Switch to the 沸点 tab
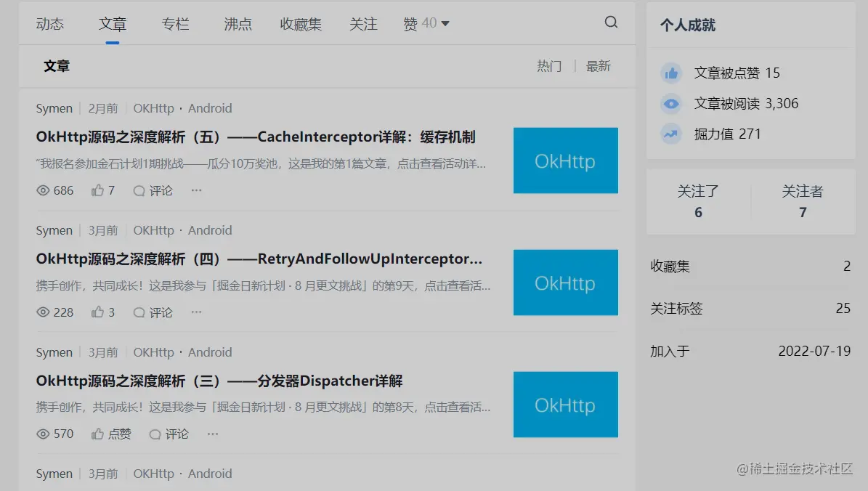The width and height of the screenshot is (868, 491). pyautogui.click(x=238, y=23)
